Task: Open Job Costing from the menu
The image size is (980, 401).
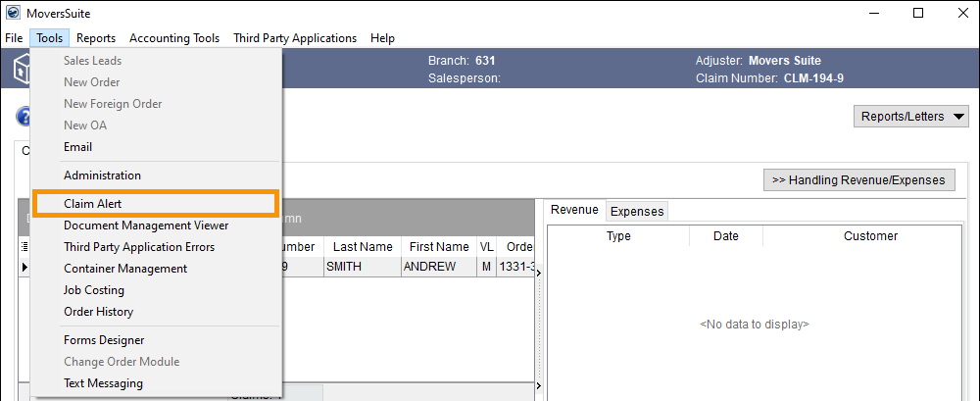Action: [x=94, y=290]
